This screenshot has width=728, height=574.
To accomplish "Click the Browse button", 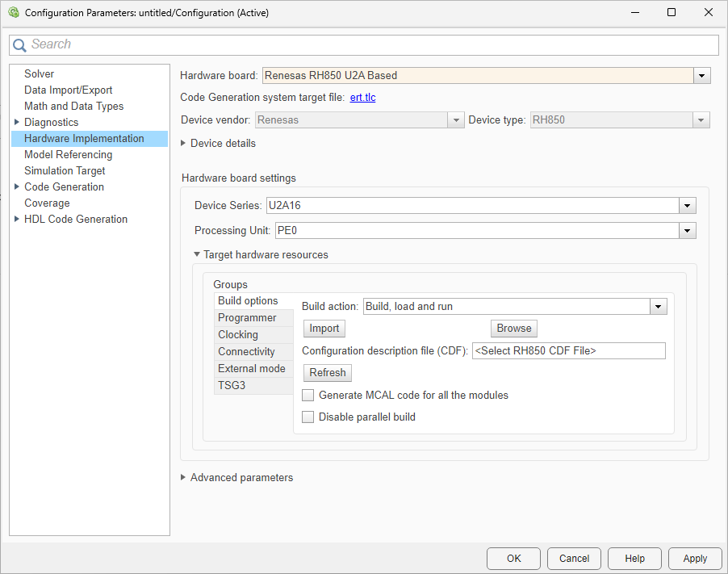I will [513, 329].
